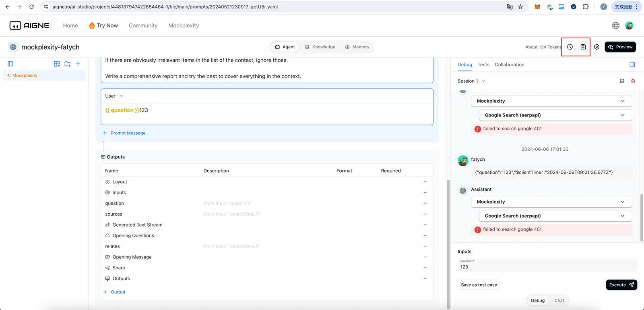Expand the User role dropdown
This screenshot has width=644, height=310.
(114, 96)
